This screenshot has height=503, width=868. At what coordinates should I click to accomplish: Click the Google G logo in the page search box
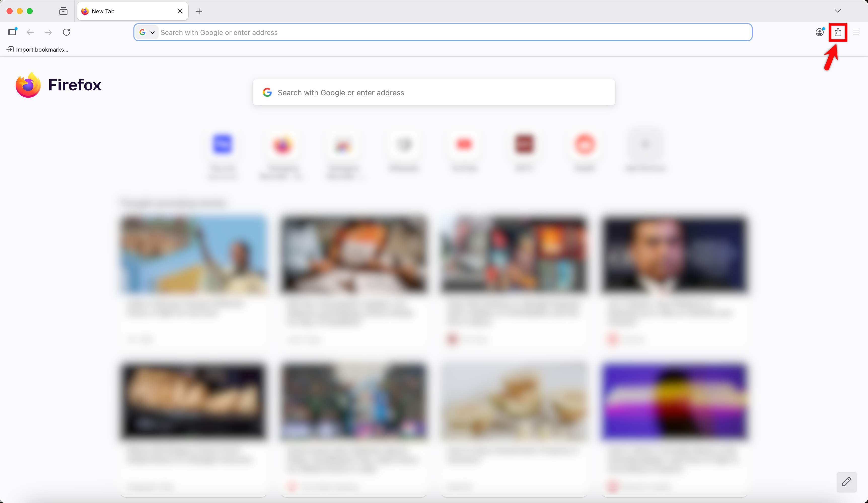[267, 93]
